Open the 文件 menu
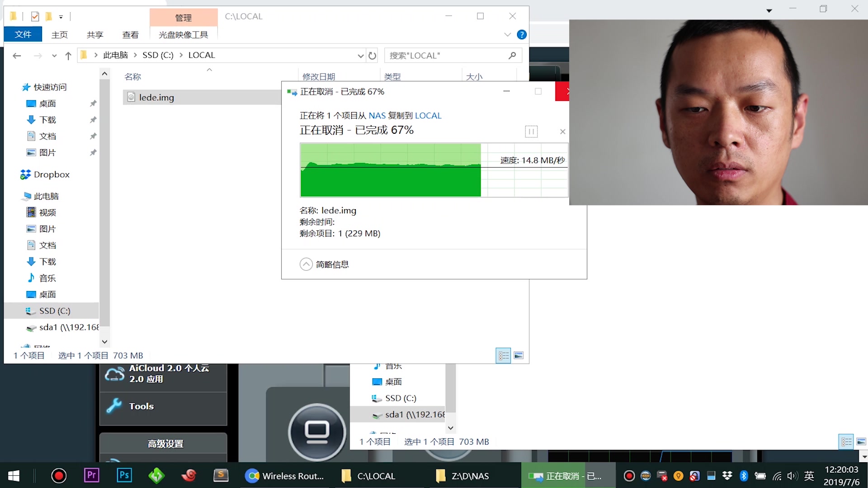This screenshot has width=868, height=488. pos(23,34)
